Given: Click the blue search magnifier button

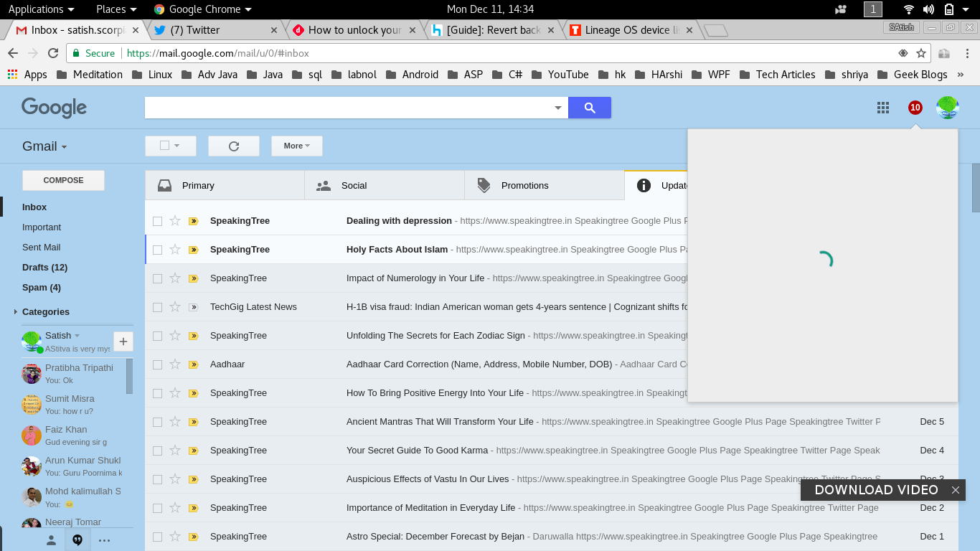Looking at the screenshot, I should click(590, 108).
